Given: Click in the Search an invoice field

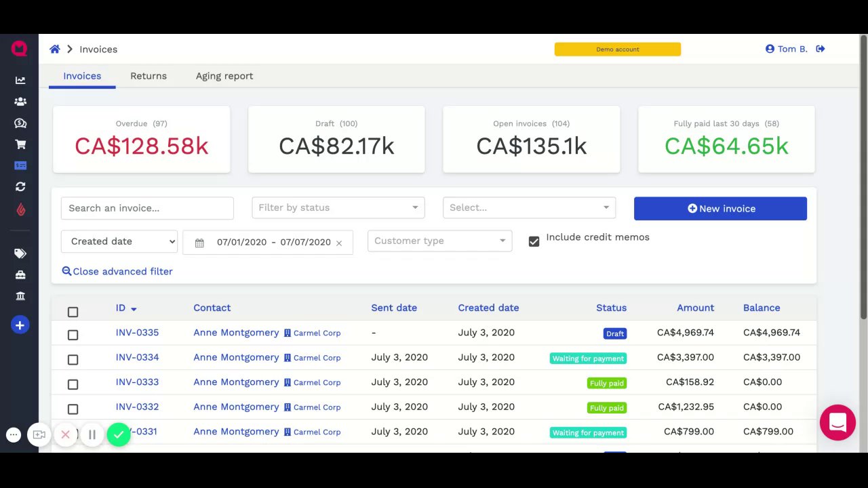Looking at the screenshot, I should click(x=147, y=208).
